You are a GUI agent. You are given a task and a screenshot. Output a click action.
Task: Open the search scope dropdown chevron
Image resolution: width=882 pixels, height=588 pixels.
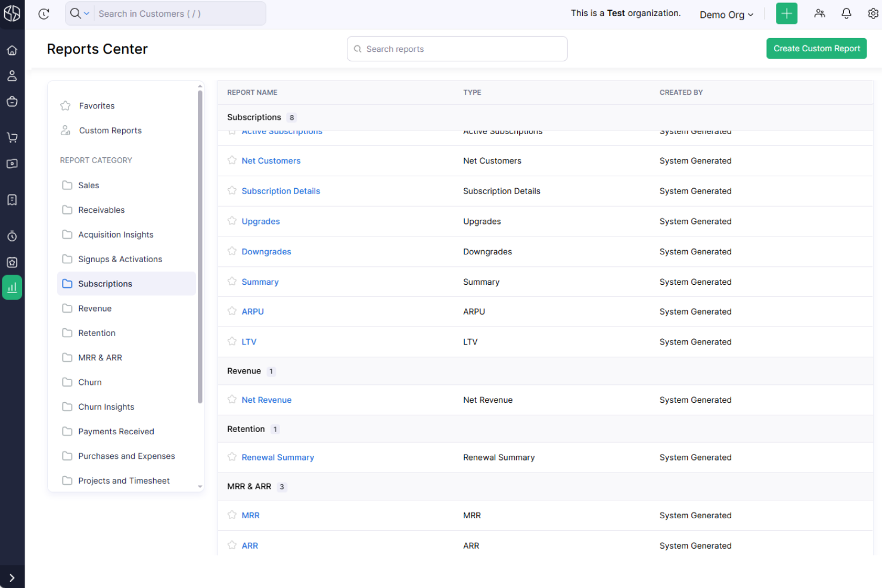[x=86, y=13]
